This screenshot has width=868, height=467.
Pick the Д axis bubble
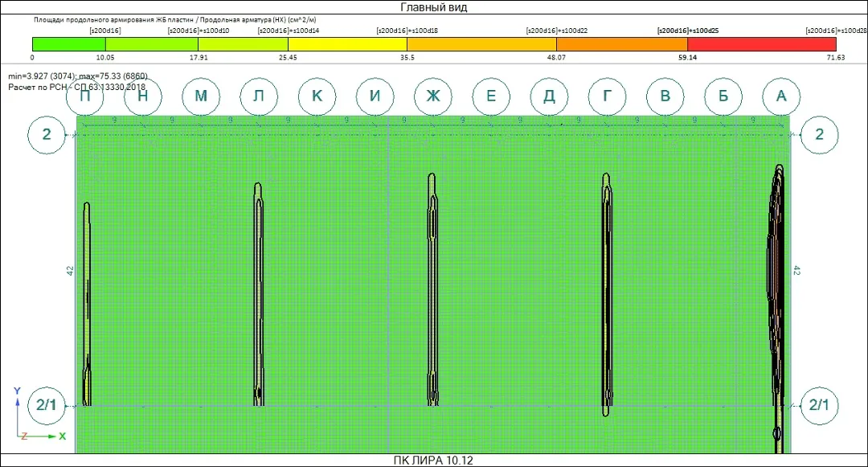549,96
